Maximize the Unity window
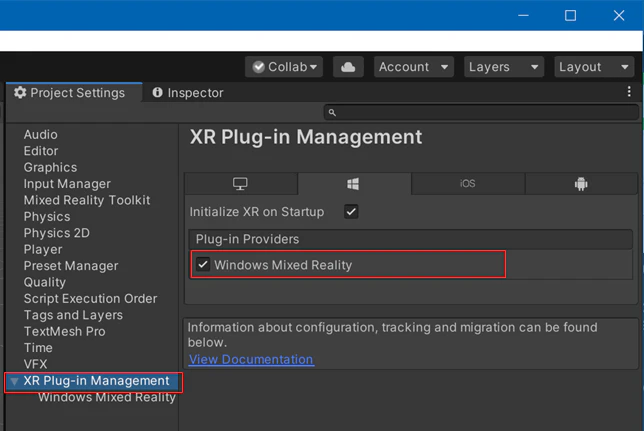Screen dimensions: 644x431 click(x=570, y=16)
